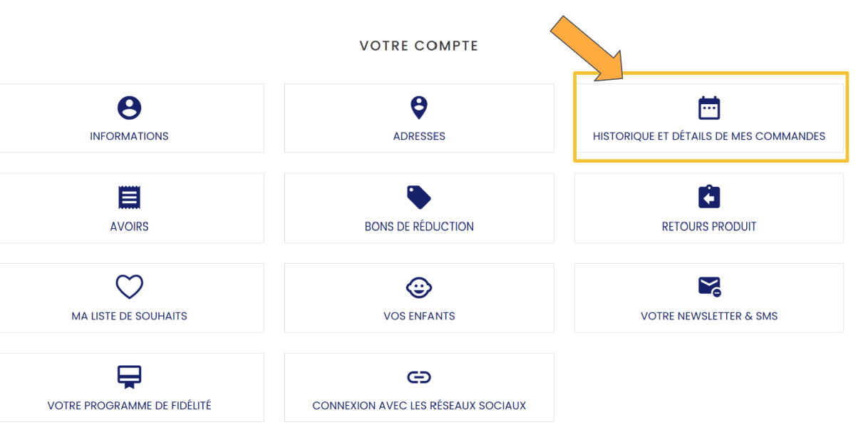
Task: Click the location pin icon for Adresses
Action: (419, 108)
